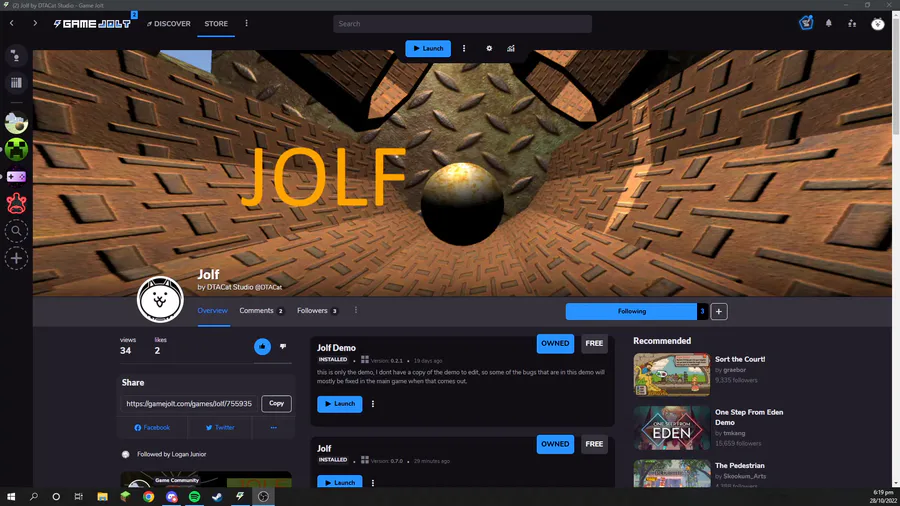Screen dimensions: 900x506
Task: Open more options for Jolf 0.7.0 package
Action: (373, 482)
